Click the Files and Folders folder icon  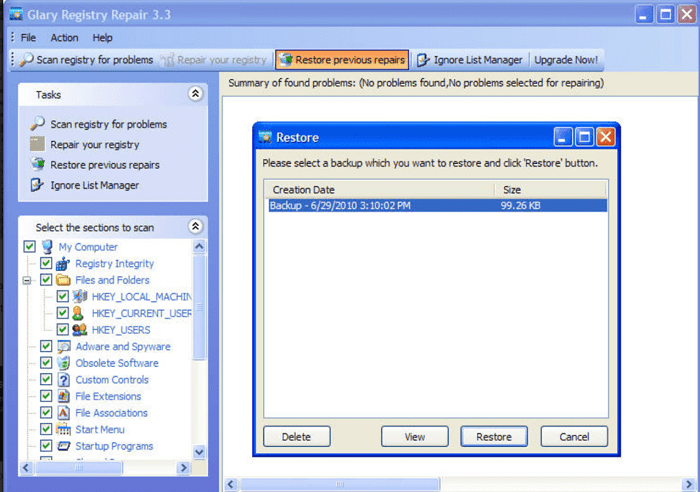pos(63,280)
